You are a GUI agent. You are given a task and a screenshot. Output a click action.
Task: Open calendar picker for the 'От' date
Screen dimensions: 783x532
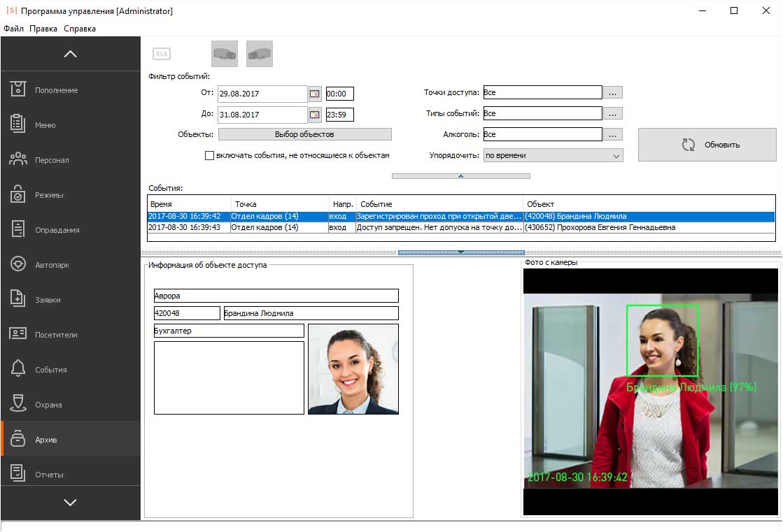316,94
